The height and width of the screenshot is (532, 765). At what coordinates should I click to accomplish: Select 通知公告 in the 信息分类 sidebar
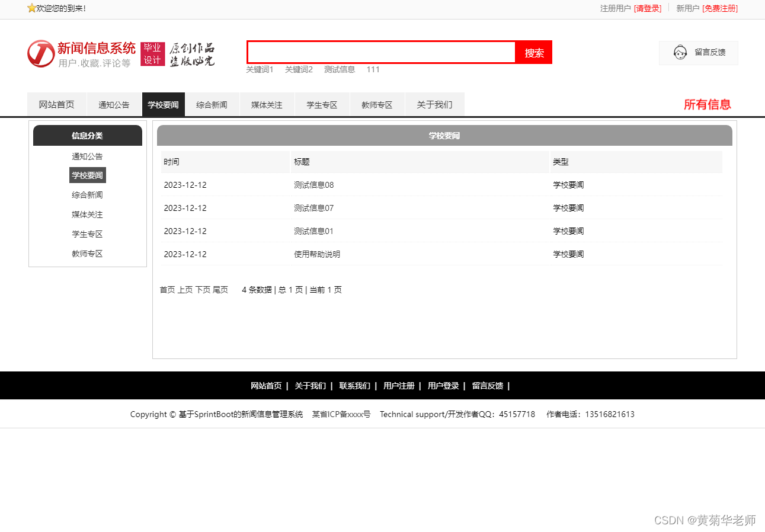click(x=87, y=156)
